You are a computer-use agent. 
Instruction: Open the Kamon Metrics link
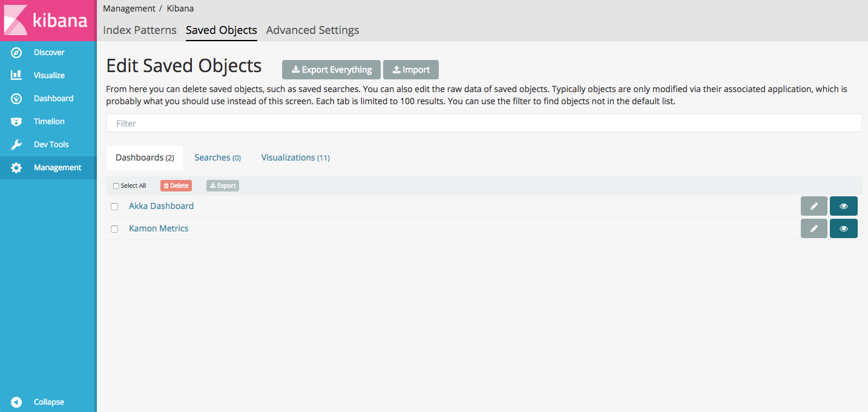coord(159,228)
